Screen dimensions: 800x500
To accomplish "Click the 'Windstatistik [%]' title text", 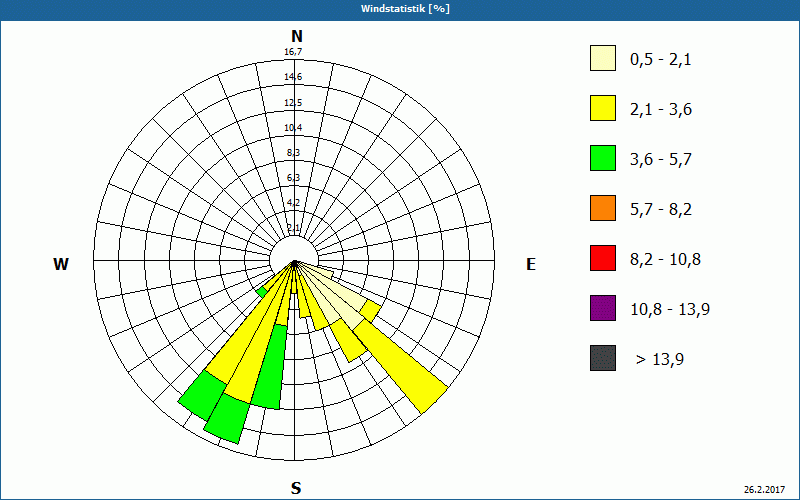I will pyautogui.click(x=405, y=9).
